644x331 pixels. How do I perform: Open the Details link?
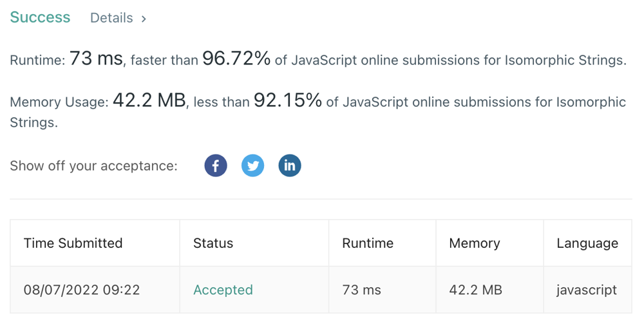coord(111,18)
